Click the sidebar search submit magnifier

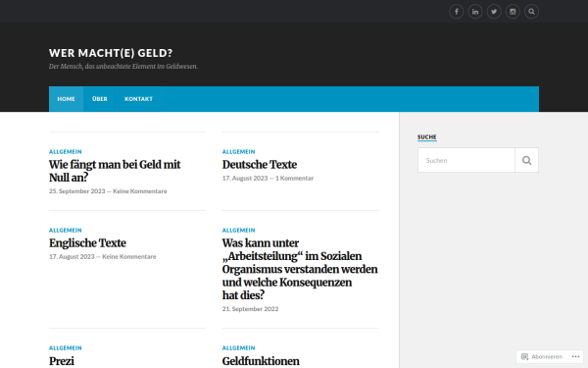[527, 160]
